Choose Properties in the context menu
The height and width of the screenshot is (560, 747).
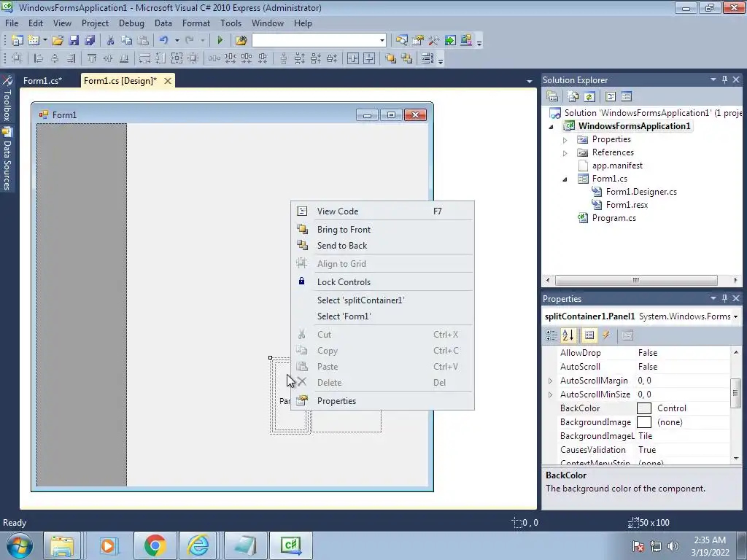pos(382,401)
